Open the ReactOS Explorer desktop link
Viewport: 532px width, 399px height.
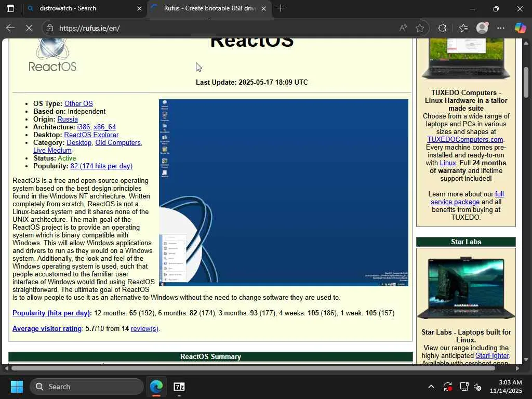pos(91,135)
